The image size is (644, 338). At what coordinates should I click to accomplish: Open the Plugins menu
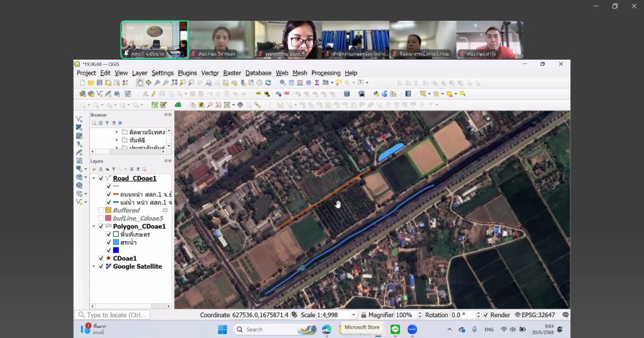pos(187,73)
